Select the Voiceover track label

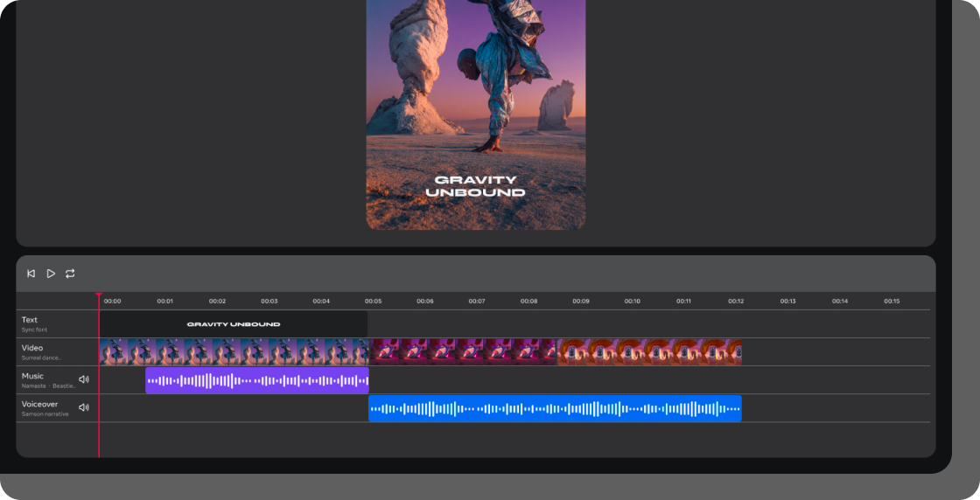[x=39, y=404]
